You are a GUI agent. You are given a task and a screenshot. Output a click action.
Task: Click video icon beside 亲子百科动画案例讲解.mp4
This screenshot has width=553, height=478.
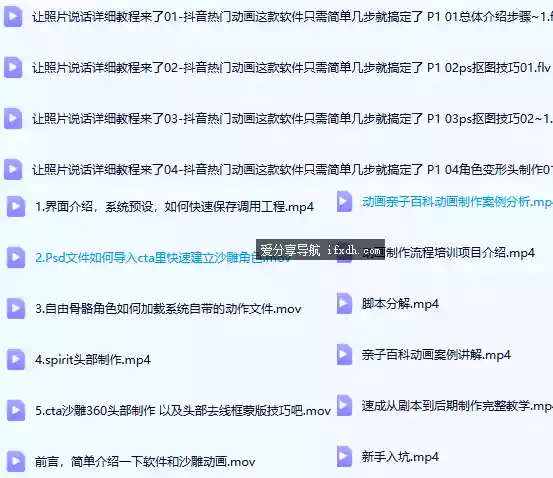pyautogui.click(x=344, y=355)
